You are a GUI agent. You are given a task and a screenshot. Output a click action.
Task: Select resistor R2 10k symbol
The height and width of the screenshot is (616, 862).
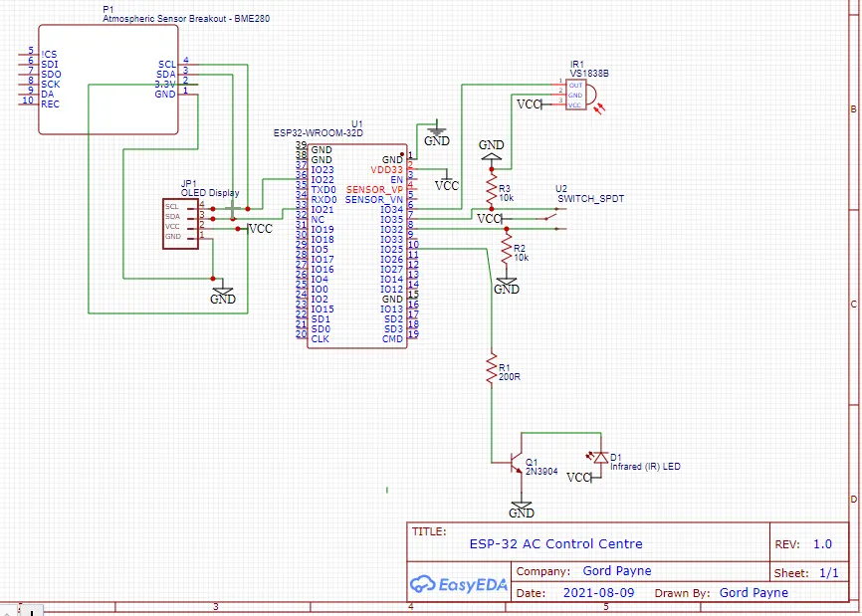coord(507,249)
